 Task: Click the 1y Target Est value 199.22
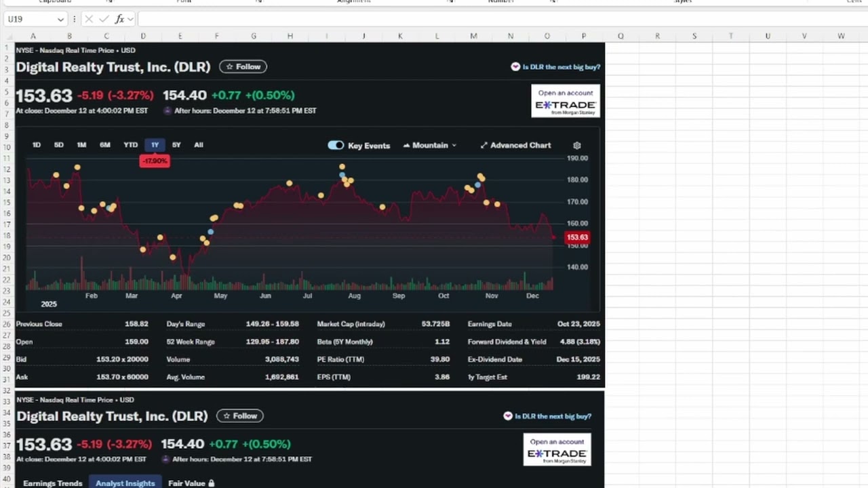click(589, 377)
